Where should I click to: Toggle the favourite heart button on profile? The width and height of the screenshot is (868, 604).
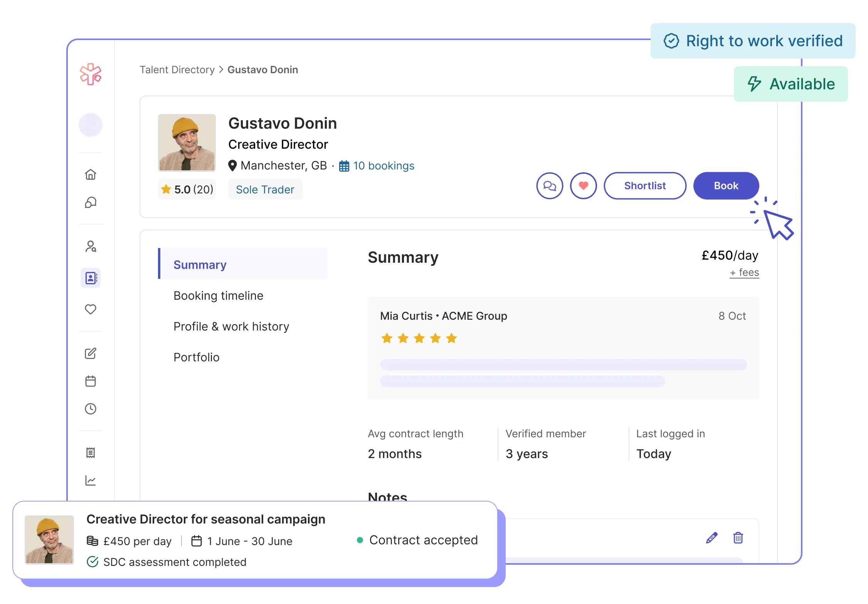(583, 186)
